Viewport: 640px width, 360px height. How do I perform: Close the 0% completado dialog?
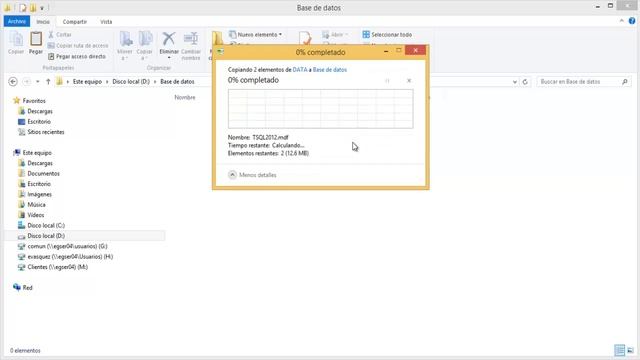point(416,50)
